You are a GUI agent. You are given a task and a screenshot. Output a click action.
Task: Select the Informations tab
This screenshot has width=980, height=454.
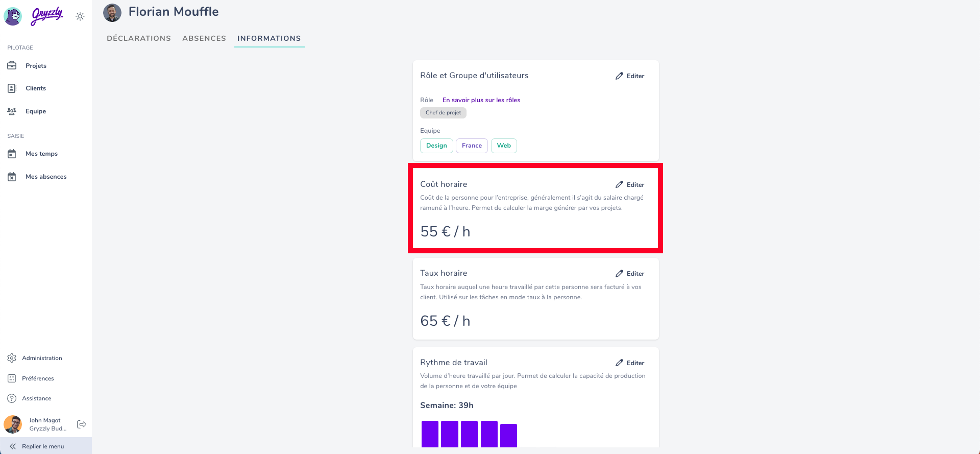(x=269, y=38)
